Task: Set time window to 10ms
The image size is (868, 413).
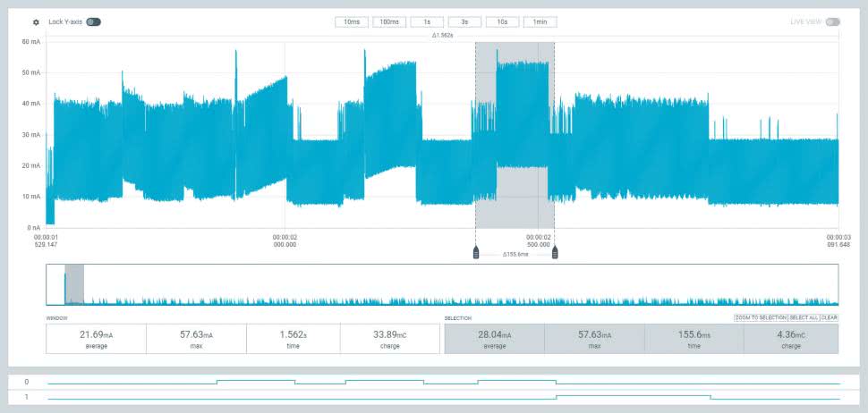Action: click(351, 21)
